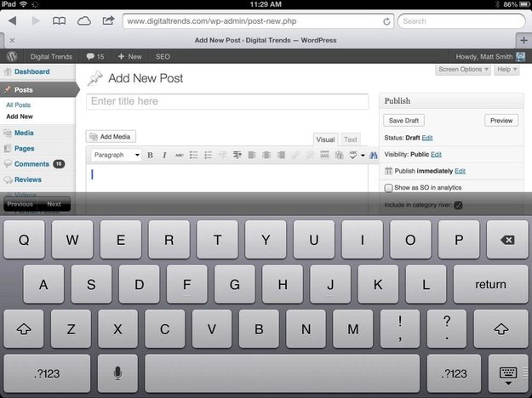532x398 pixels.
Task: Click the Bold formatting icon
Action: click(x=150, y=156)
